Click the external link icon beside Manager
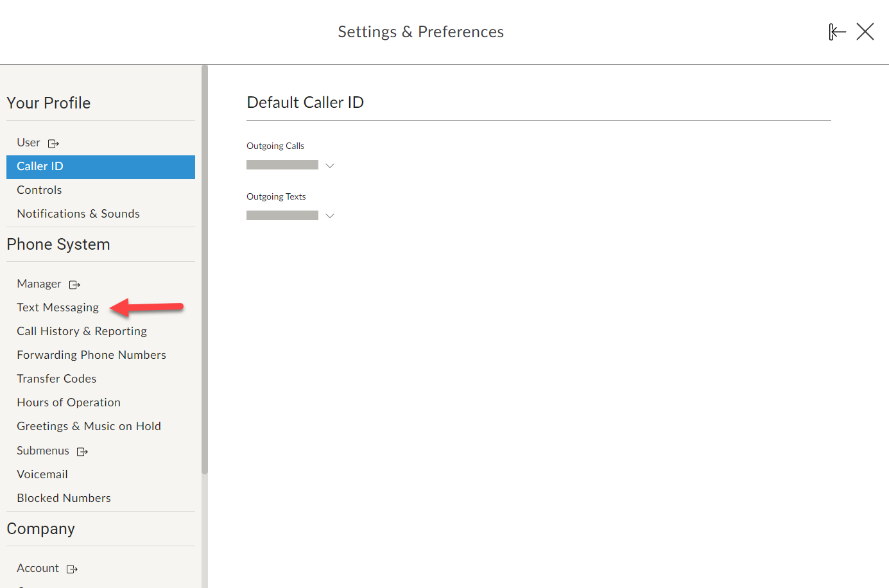 tap(75, 284)
